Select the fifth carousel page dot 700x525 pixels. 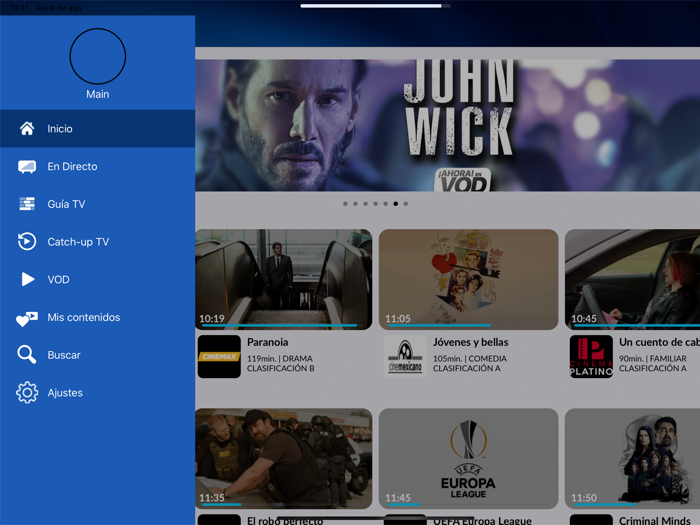(385, 204)
